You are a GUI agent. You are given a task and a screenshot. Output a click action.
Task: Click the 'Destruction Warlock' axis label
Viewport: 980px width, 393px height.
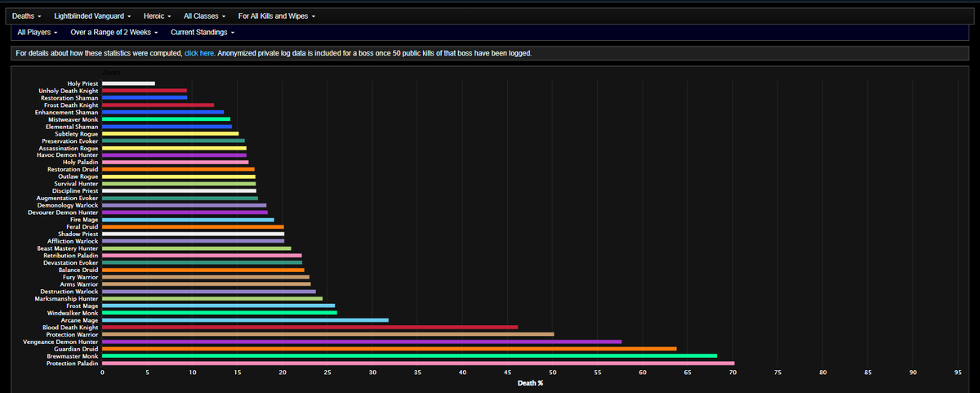(x=69, y=291)
